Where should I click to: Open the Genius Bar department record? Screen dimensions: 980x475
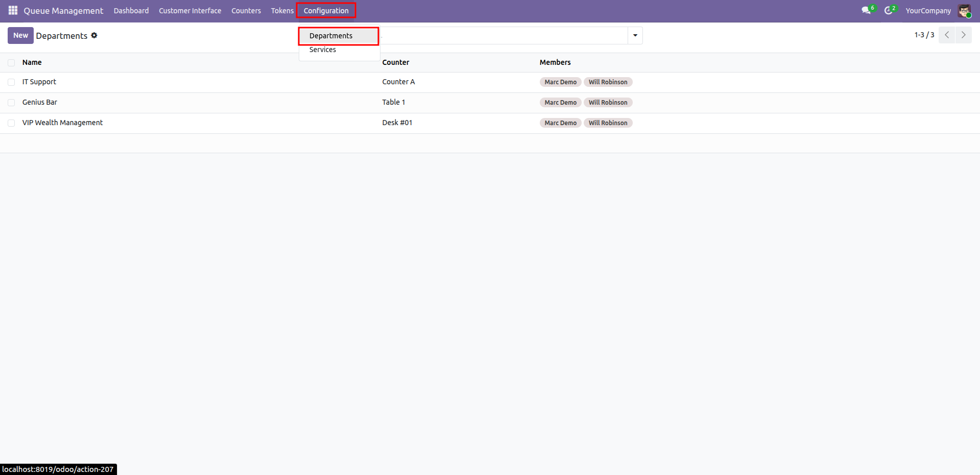[x=40, y=102]
